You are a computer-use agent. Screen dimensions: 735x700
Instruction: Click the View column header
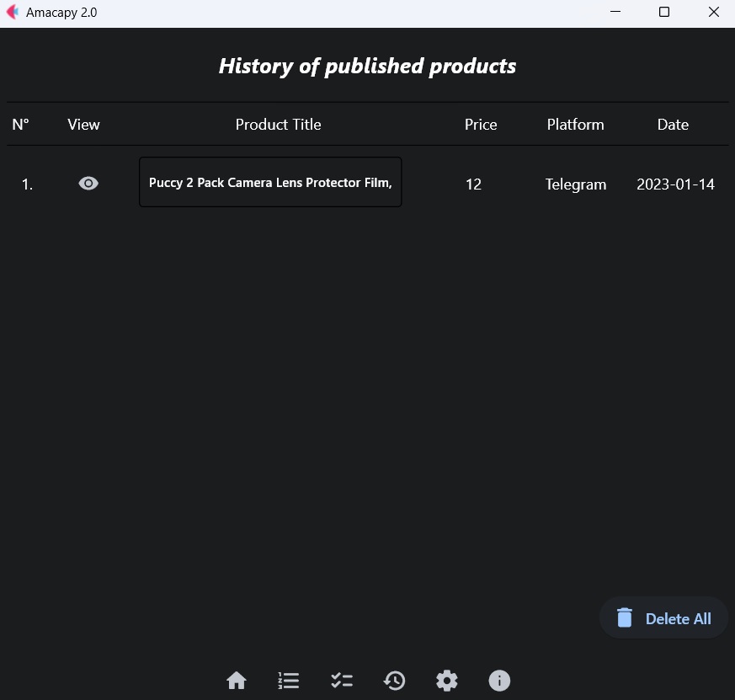coord(83,125)
